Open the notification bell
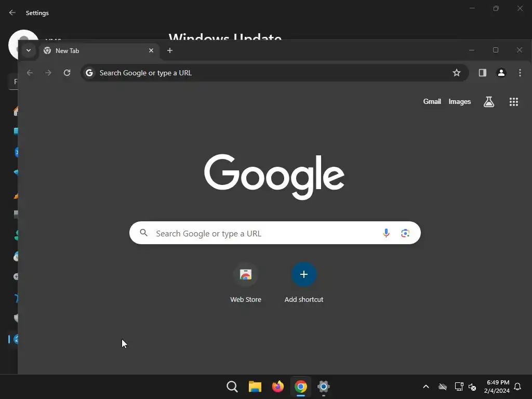 (517, 387)
